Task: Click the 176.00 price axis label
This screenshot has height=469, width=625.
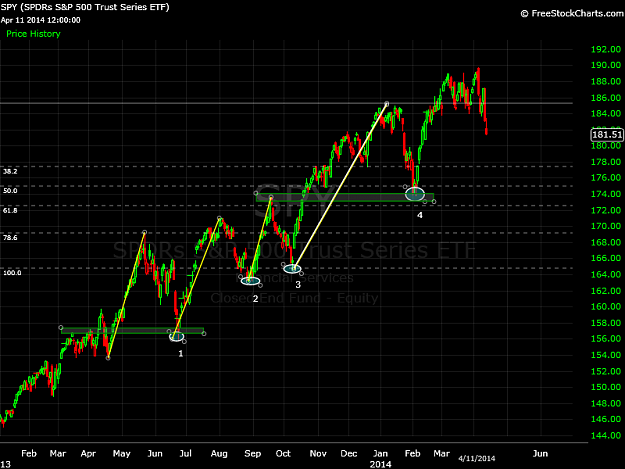Action: click(x=605, y=177)
